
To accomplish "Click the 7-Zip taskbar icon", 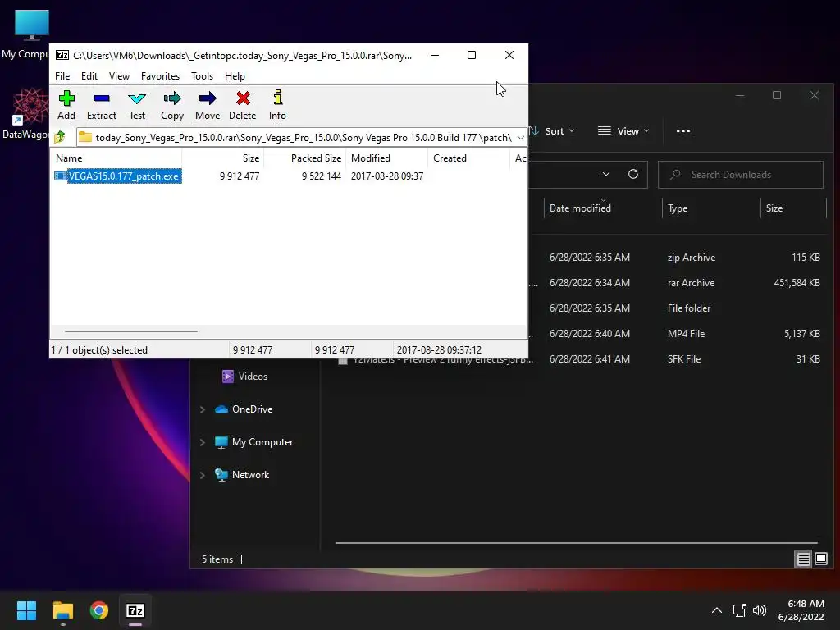I will coord(135,610).
